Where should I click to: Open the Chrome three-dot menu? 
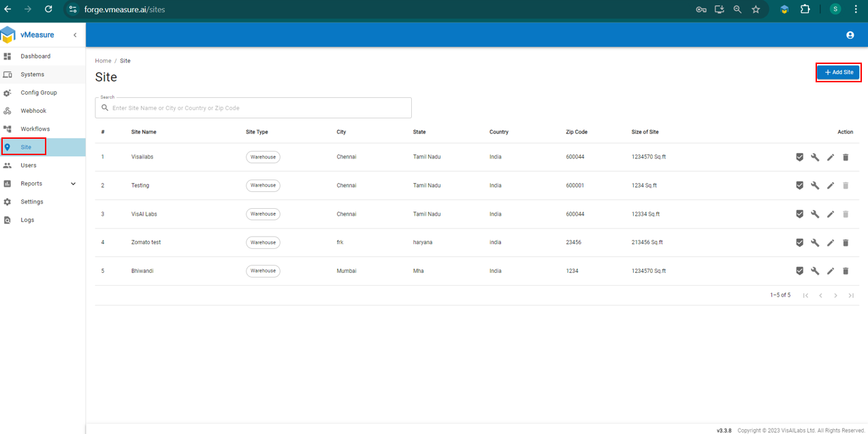(x=856, y=10)
